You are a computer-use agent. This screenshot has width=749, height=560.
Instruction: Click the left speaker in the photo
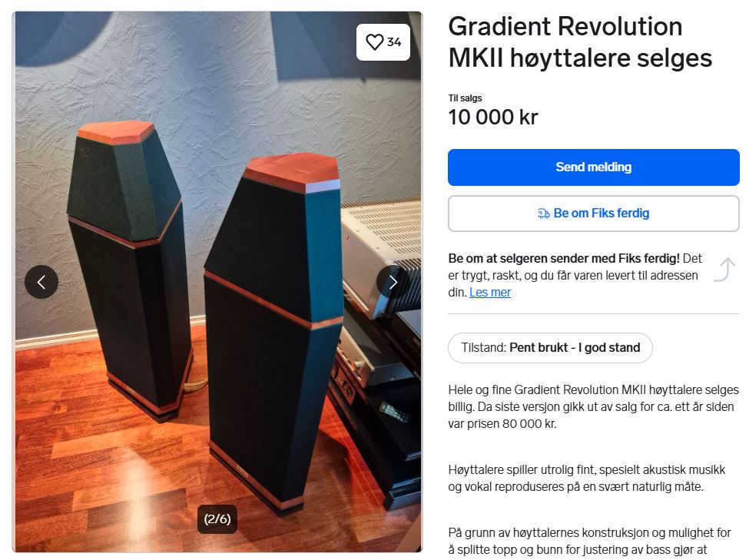[130, 270]
